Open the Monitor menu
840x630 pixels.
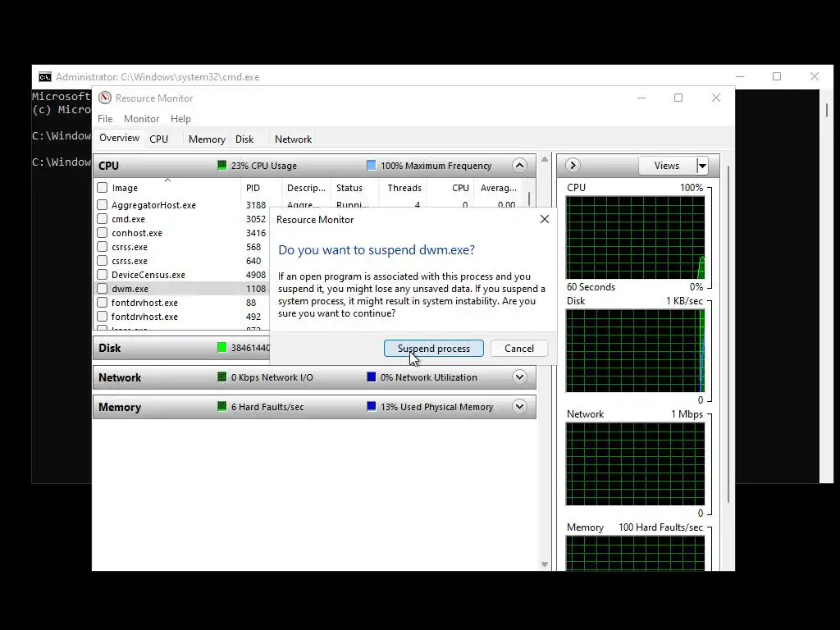click(x=141, y=118)
